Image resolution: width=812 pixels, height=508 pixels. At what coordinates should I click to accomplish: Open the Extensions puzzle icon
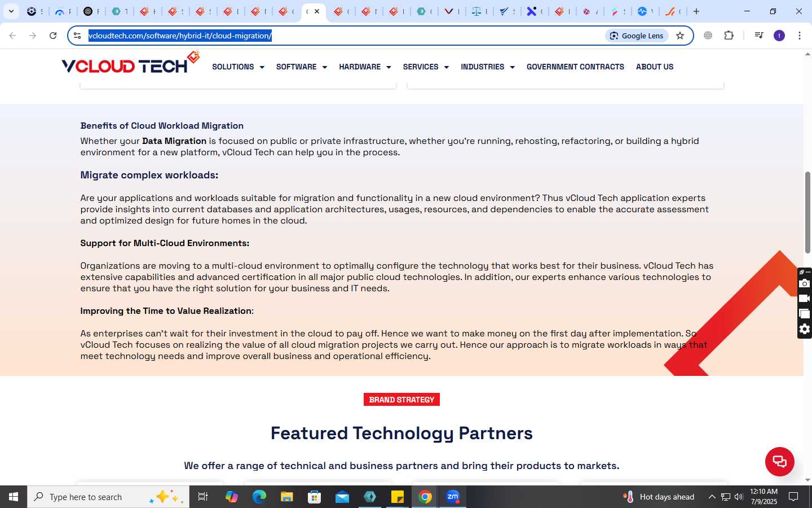click(729, 36)
